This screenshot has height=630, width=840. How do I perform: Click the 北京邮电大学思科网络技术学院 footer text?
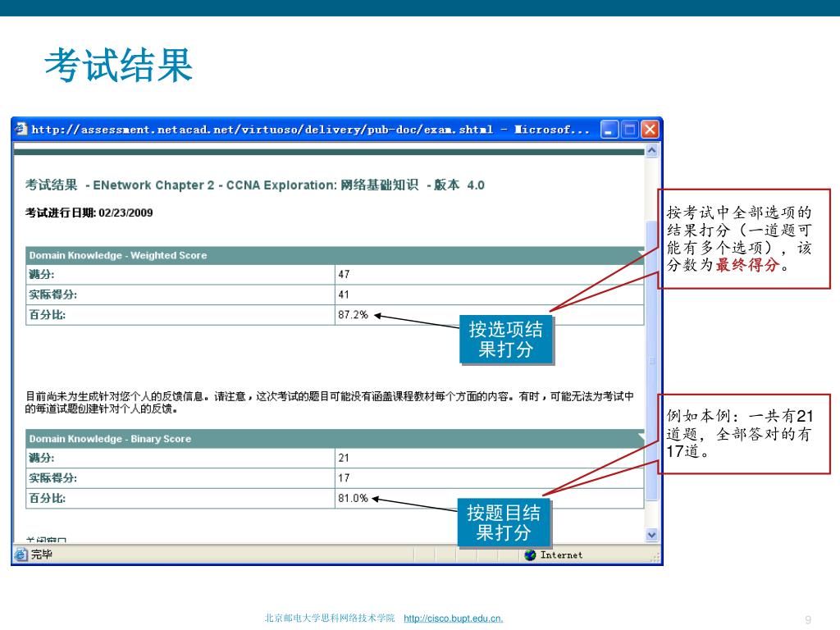click(x=330, y=619)
